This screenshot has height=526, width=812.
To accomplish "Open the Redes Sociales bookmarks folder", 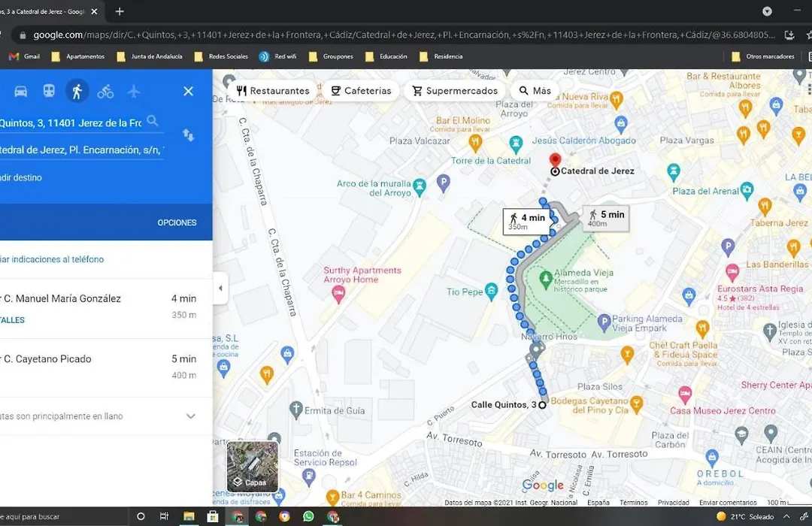I will click(x=221, y=56).
